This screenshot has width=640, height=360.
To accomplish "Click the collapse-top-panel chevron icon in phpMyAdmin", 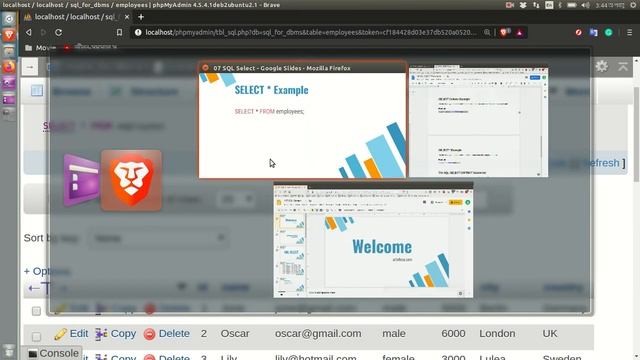I will click(623, 67).
